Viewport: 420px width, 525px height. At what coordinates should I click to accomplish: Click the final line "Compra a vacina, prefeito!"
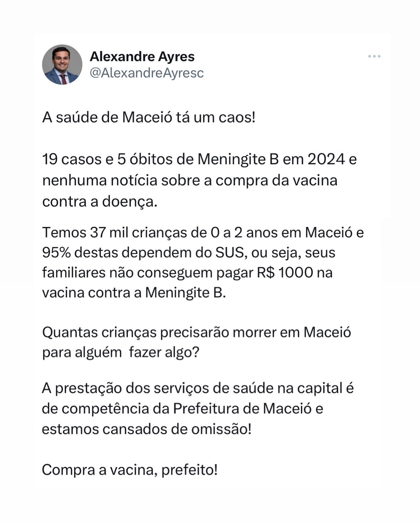point(130,470)
